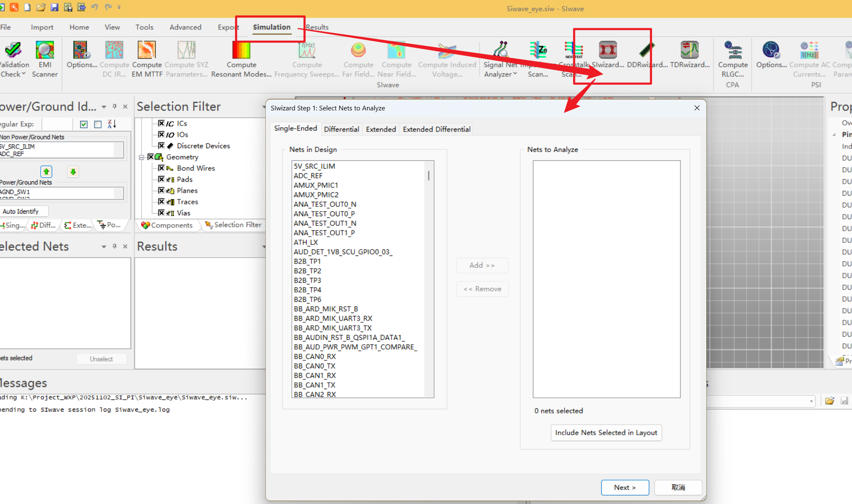Open the Advanced ribbon tab

tap(185, 27)
